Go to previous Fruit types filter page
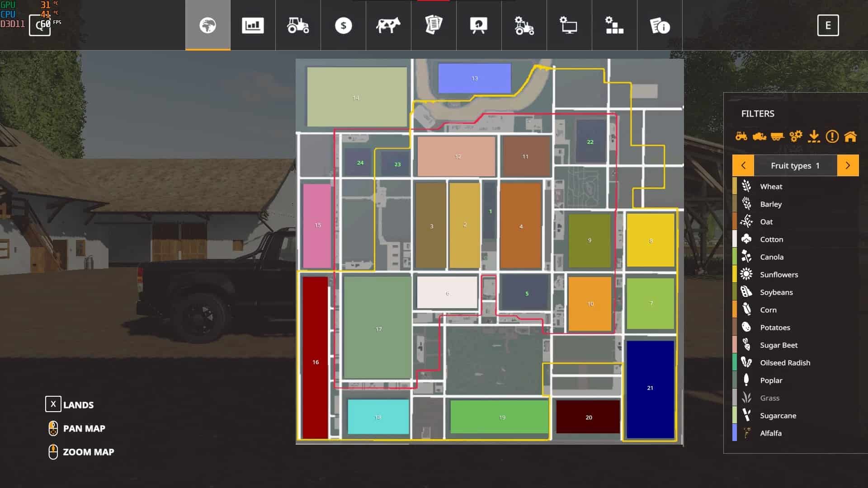868x488 pixels. coord(743,165)
